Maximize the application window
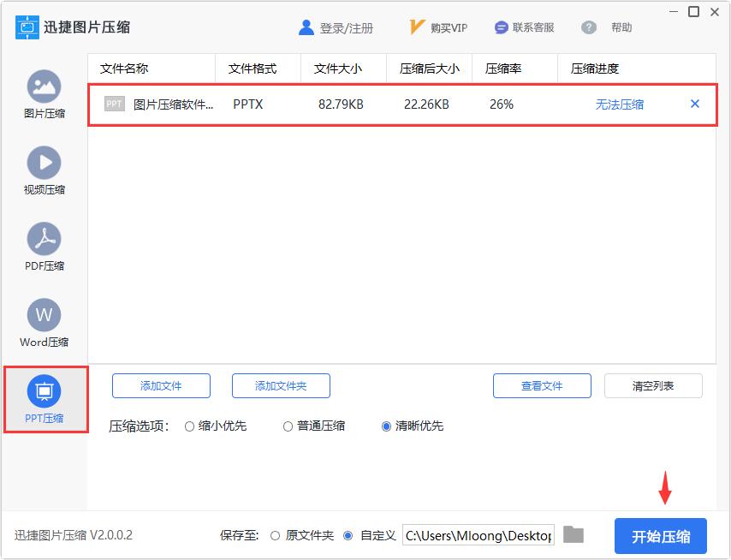 tap(693, 11)
